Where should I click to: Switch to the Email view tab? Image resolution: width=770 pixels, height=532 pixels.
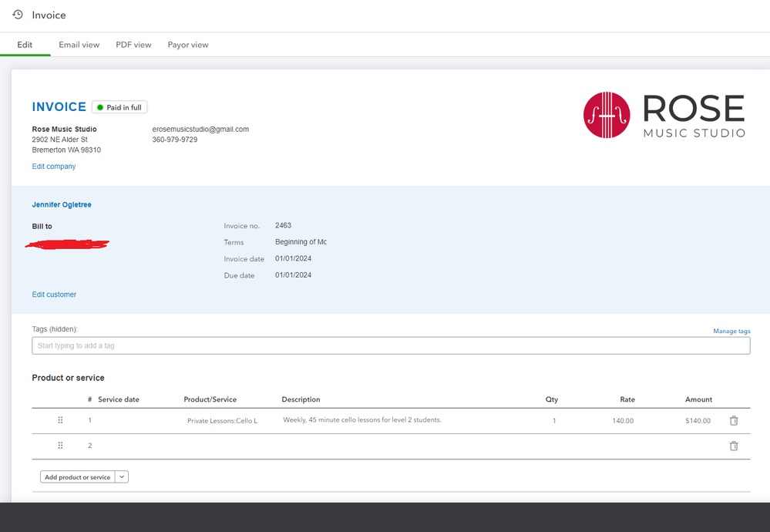pos(79,45)
